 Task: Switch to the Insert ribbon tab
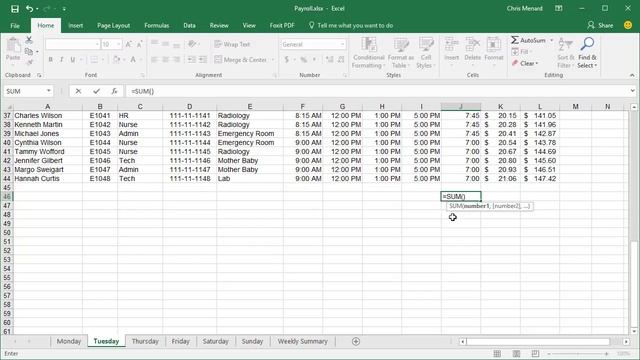click(76, 25)
